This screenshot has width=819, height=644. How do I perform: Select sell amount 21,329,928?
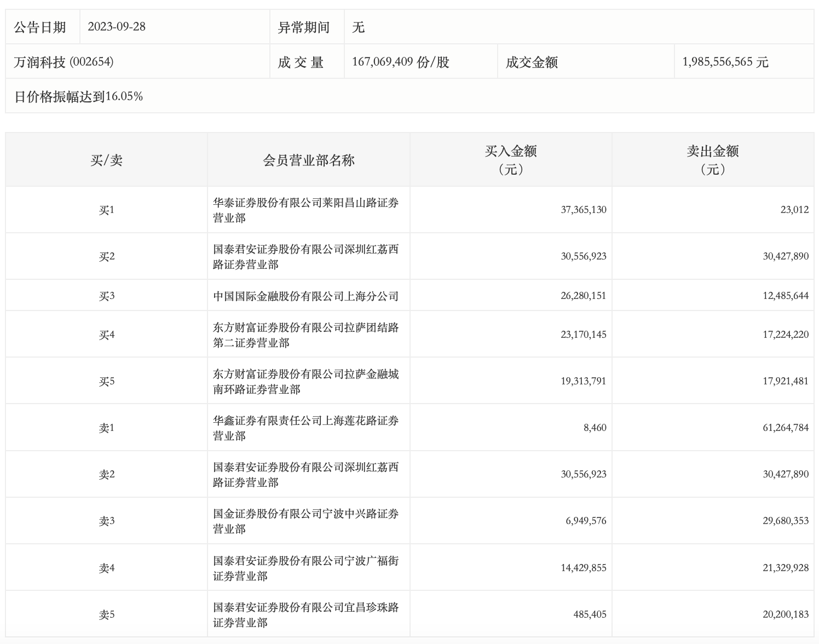point(786,568)
